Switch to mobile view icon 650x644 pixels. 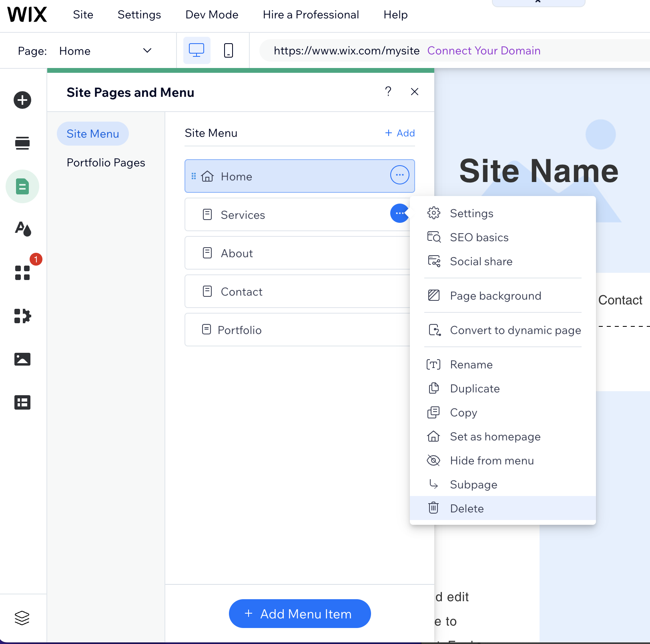pos(228,51)
